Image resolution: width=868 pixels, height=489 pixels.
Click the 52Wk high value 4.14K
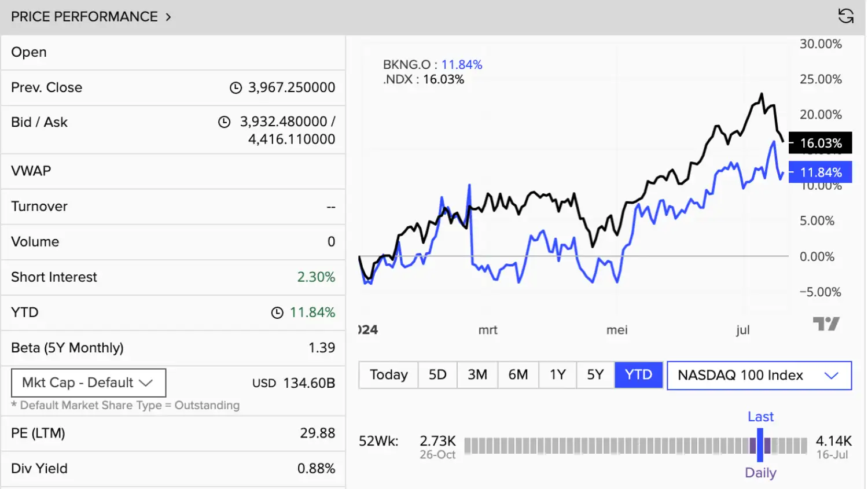pos(834,441)
